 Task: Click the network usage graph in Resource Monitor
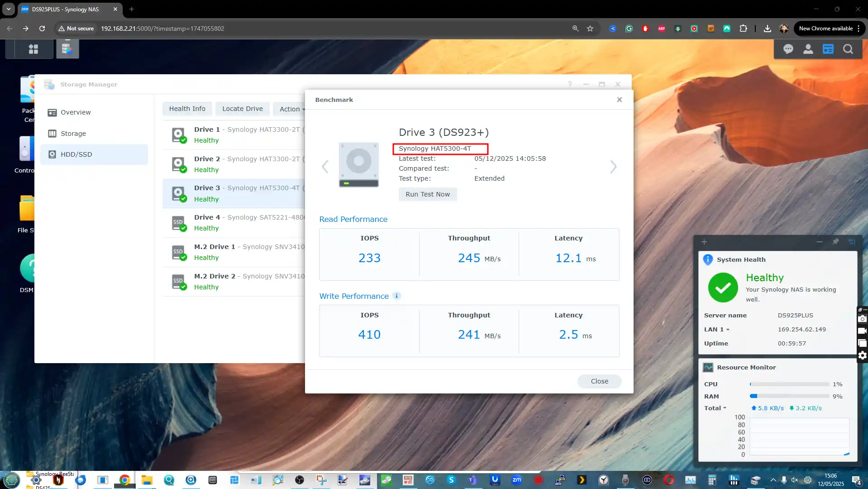[799, 436]
